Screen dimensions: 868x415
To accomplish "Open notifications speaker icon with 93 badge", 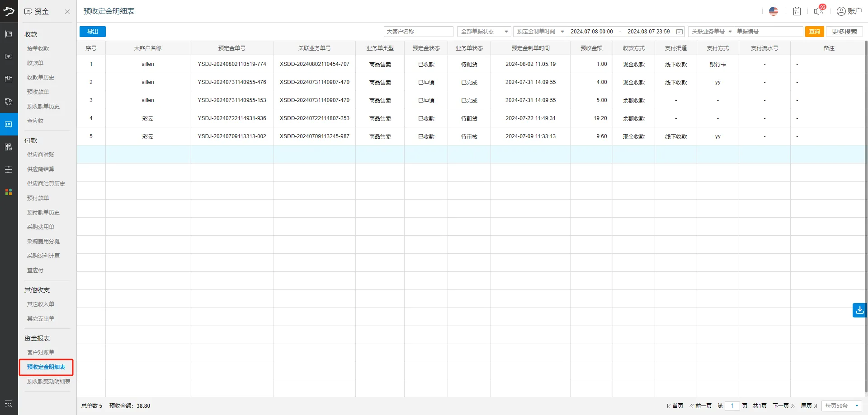I will click(x=819, y=11).
